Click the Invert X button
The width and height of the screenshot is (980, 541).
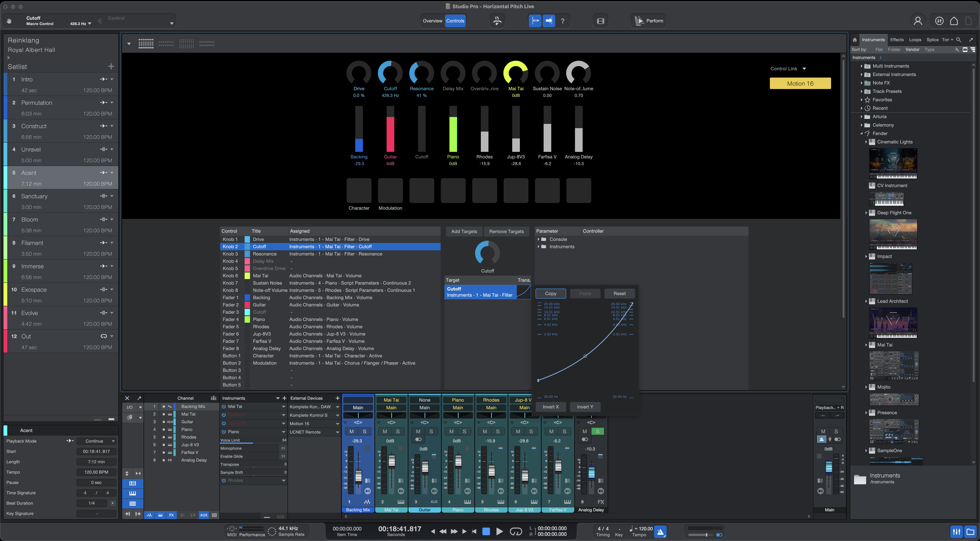pos(550,407)
